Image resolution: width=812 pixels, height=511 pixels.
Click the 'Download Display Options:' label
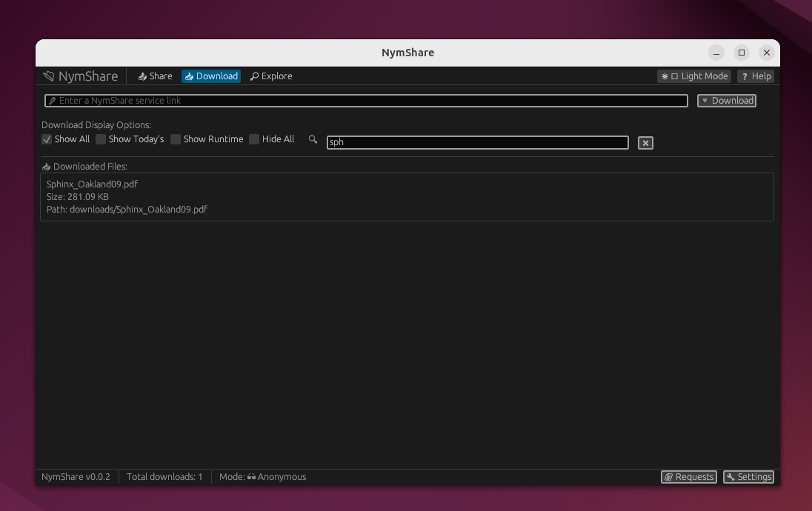pyautogui.click(x=96, y=125)
